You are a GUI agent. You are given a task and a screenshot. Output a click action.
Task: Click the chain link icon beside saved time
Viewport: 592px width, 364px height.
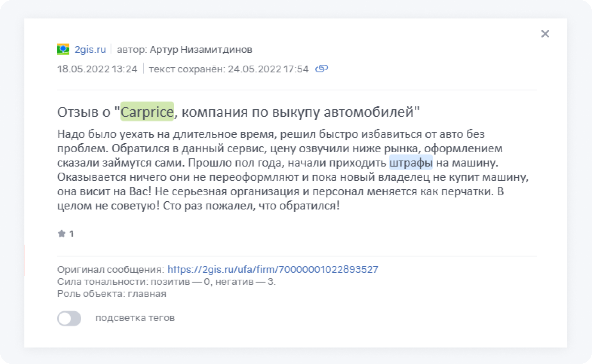click(321, 69)
